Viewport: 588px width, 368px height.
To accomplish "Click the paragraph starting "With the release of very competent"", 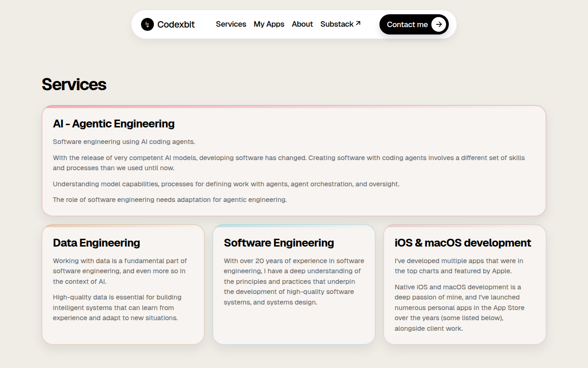I will coord(289,163).
